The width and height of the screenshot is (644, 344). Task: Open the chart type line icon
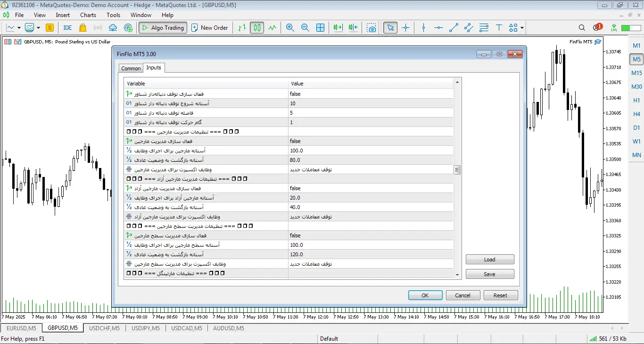(10, 28)
